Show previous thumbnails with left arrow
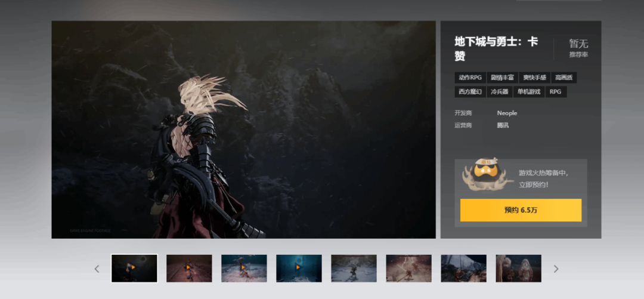This screenshot has width=644, height=299. coord(97,269)
